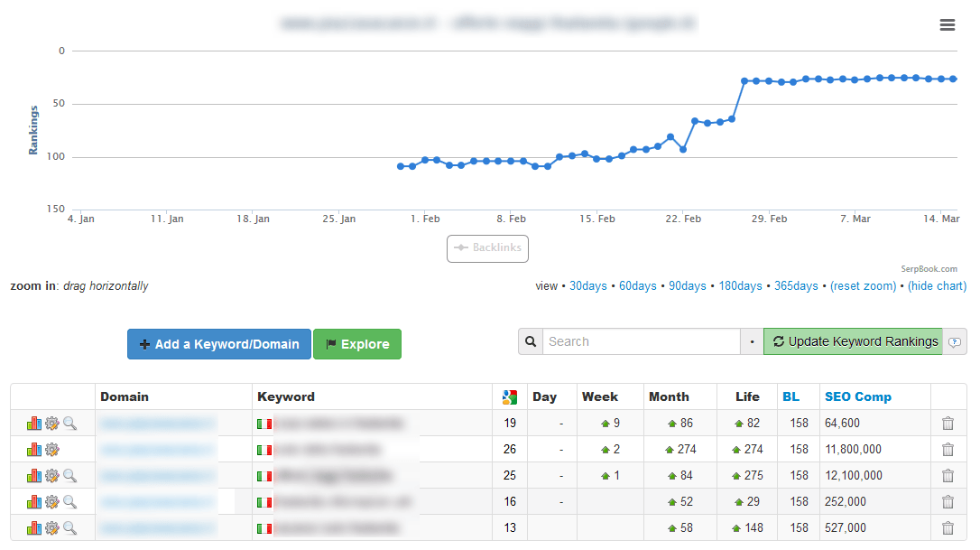Open gear settings icon in 527,000 row
Screen dimensions: 980x550
(x=51, y=528)
